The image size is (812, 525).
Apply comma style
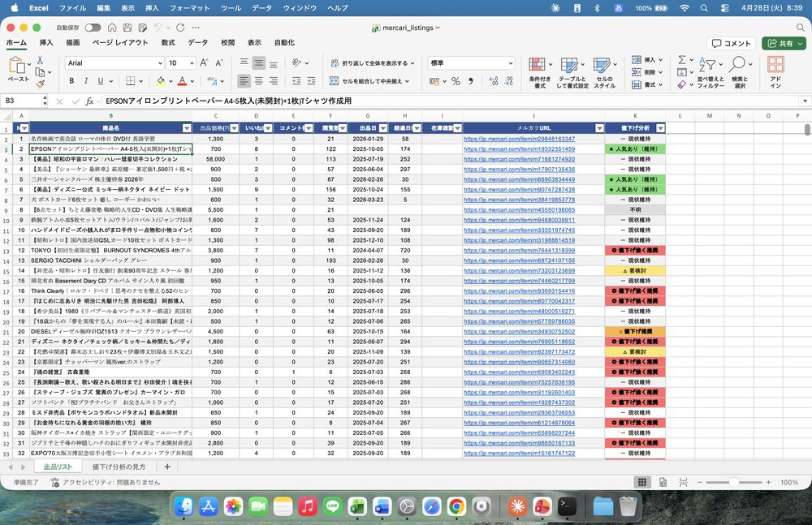(x=471, y=81)
